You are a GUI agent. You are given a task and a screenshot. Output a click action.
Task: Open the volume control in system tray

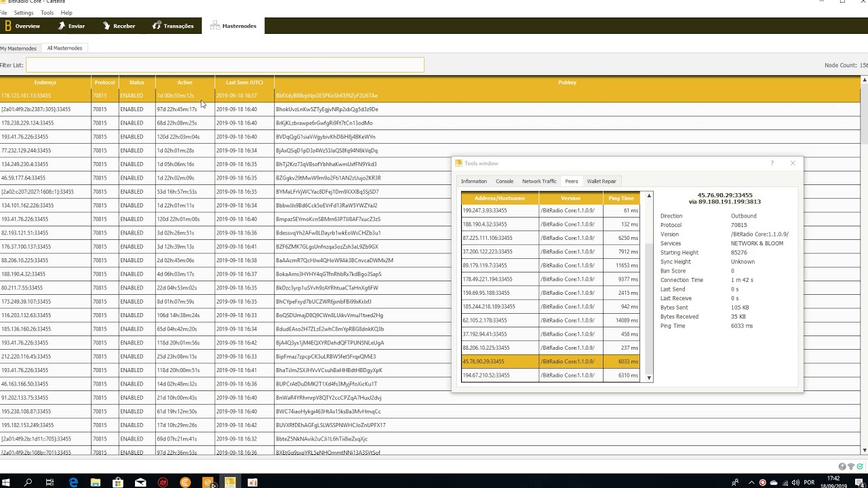point(795,483)
